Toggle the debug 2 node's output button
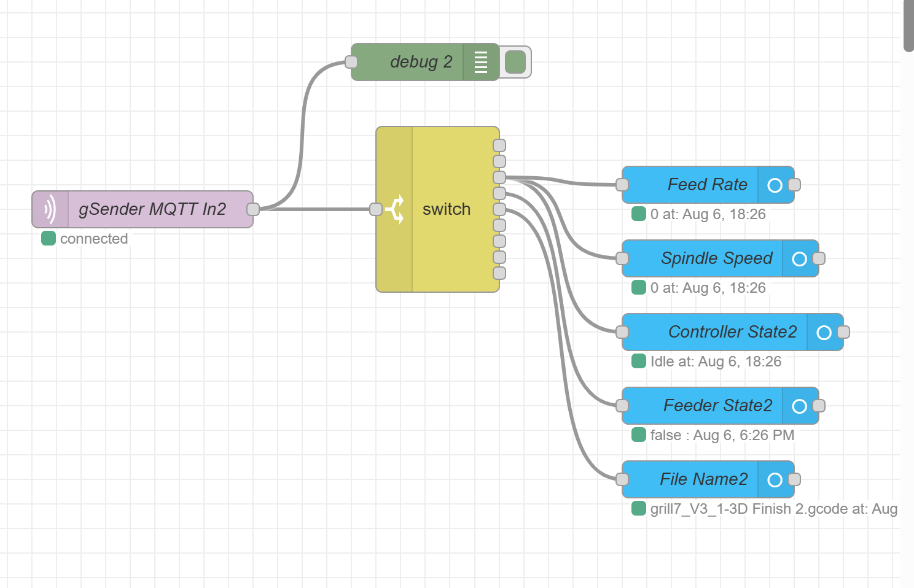The image size is (914, 588). 515,62
